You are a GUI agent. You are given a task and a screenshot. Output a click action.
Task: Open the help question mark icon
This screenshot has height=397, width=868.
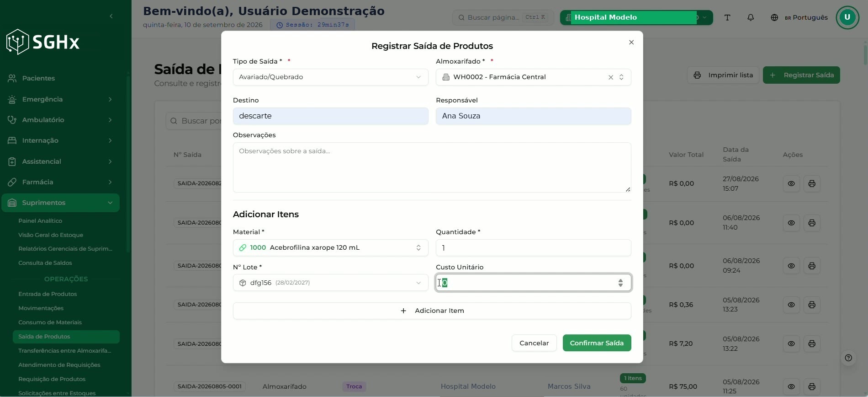tap(848, 358)
